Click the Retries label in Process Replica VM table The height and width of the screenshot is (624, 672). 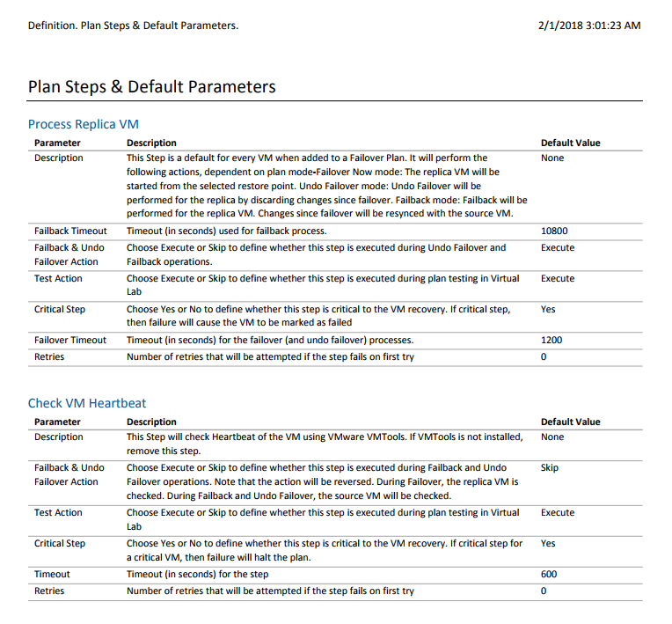49,356
